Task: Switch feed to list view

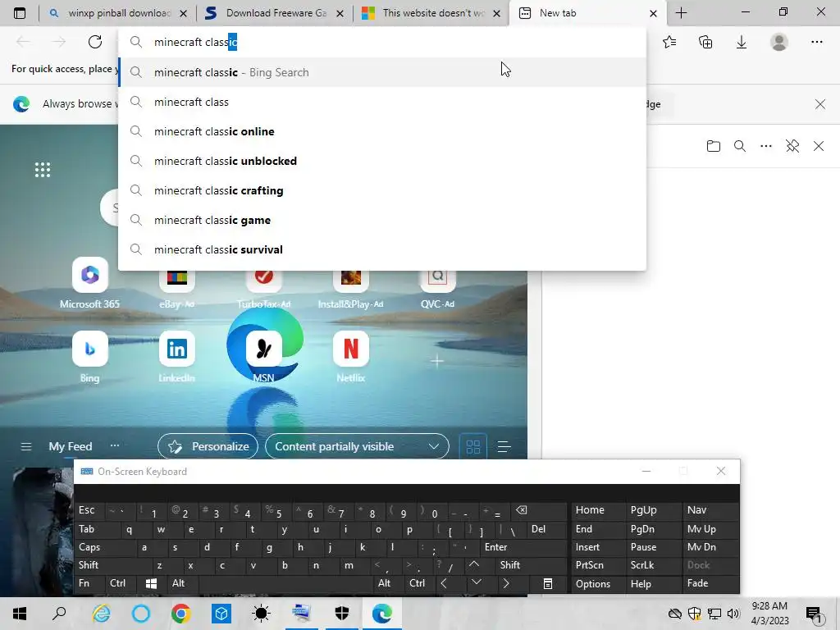Action: [504, 446]
